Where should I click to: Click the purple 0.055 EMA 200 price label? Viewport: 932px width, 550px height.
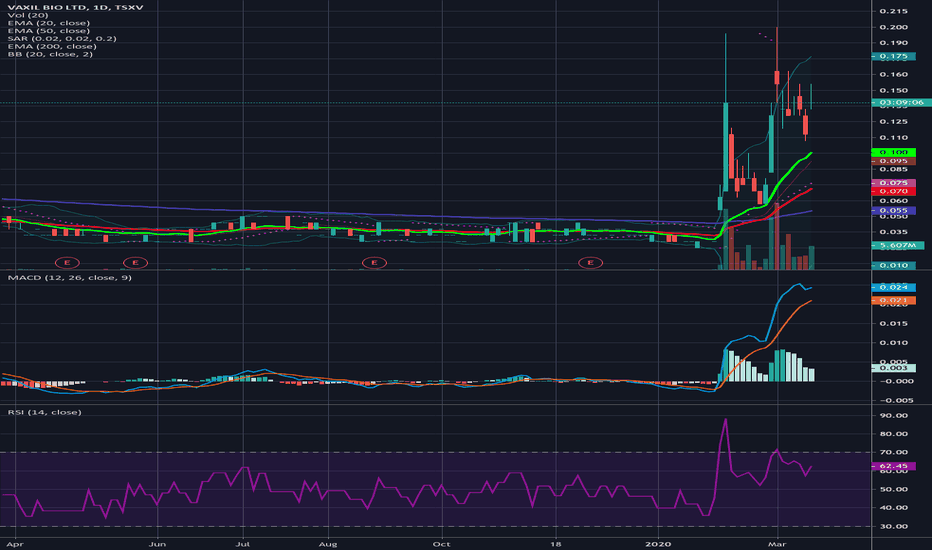(893, 210)
